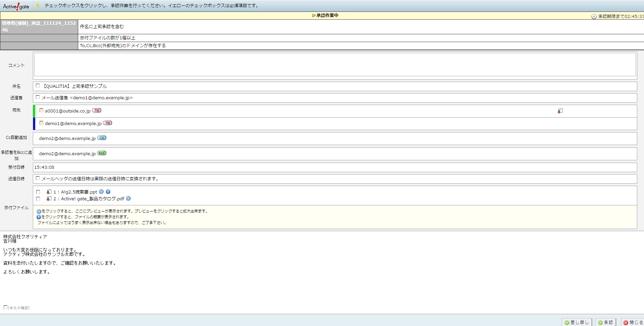Check the 件名 checkbox for 上司承認サンプル

(38, 86)
